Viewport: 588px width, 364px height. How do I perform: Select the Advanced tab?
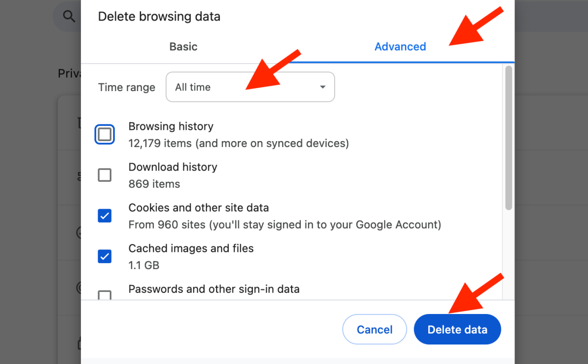coord(400,47)
